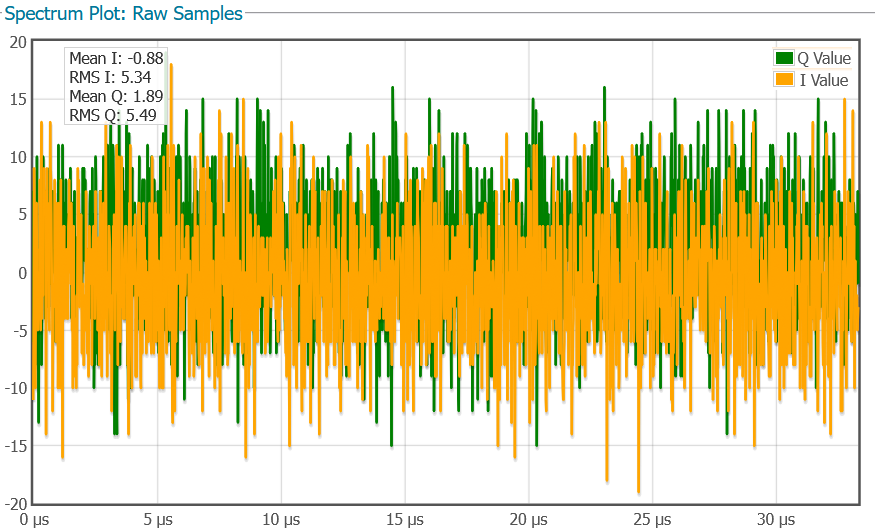This screenshot has height=531, width=875.
Task: Click the '10 µs' x-axis label
Action: [281, 519]
